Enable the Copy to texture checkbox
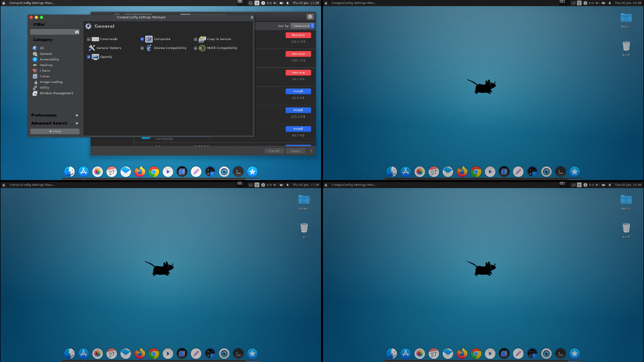Viewport: 644px width, 362px height. click(x=196, y=39)
